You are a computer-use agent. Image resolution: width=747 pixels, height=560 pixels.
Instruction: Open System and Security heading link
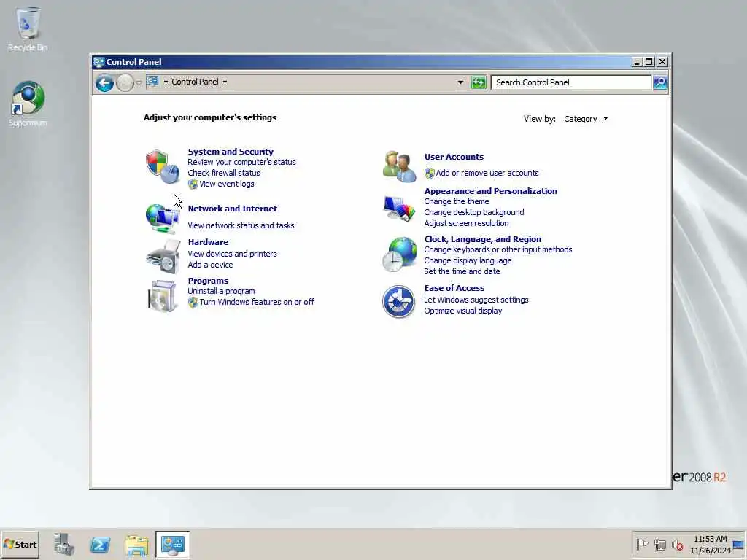coord(231,152)
